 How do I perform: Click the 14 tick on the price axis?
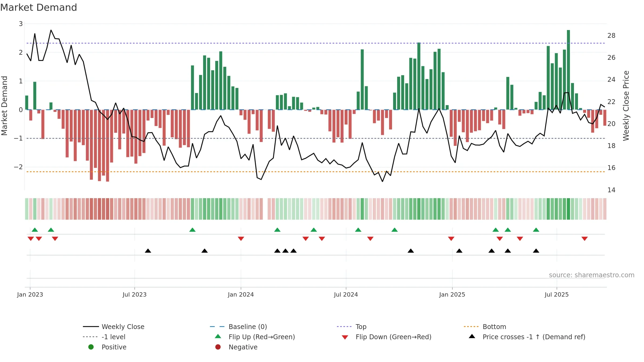(x=611, y=190)
